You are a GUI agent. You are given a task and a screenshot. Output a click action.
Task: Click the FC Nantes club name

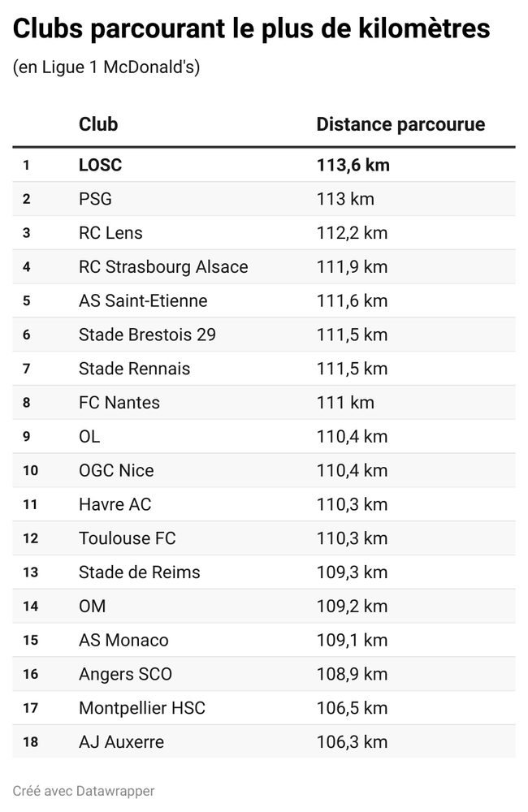pyautogui.click(x=119, y=403)
